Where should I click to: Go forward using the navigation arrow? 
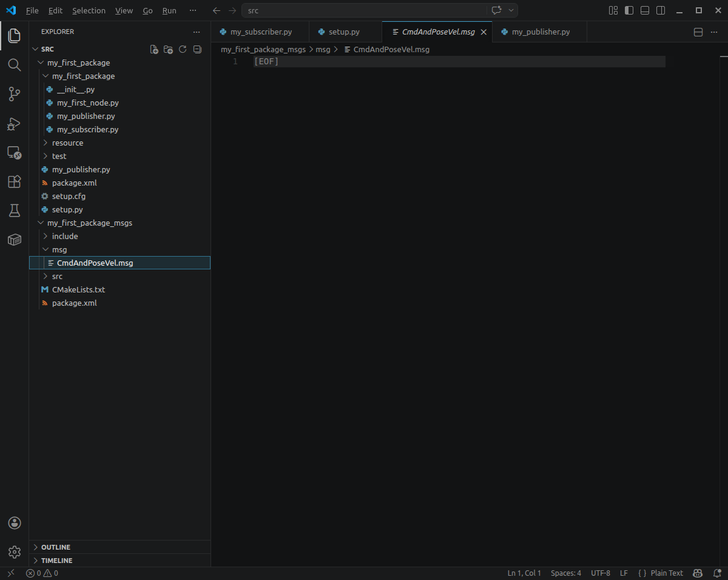(x=232, y=10)
